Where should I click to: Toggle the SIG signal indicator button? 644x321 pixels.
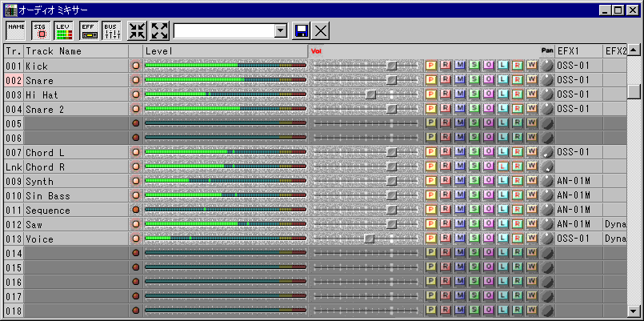[41, 30]
